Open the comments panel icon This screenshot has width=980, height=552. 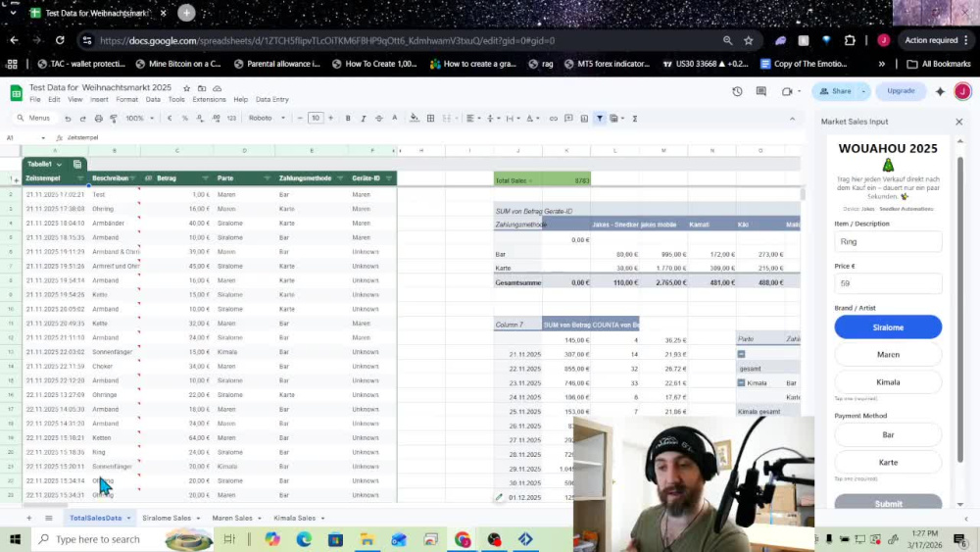(x=761, y=91)
